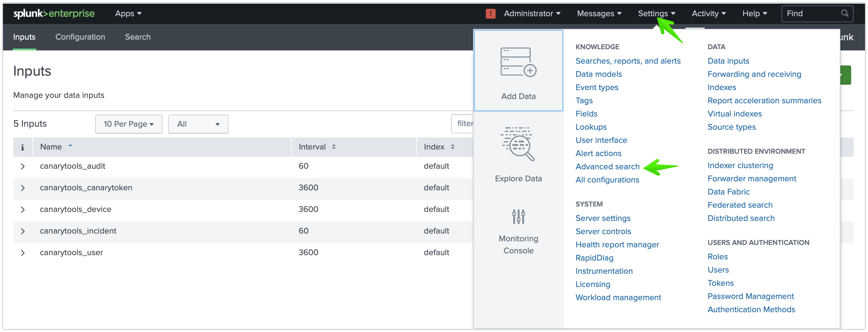Open Data models link

point(598,74)
